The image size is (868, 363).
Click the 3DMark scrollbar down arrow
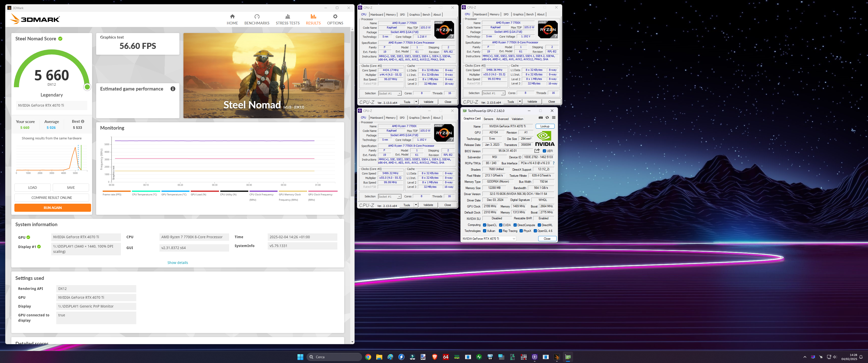pyautogui.click(x=352, y=342)
